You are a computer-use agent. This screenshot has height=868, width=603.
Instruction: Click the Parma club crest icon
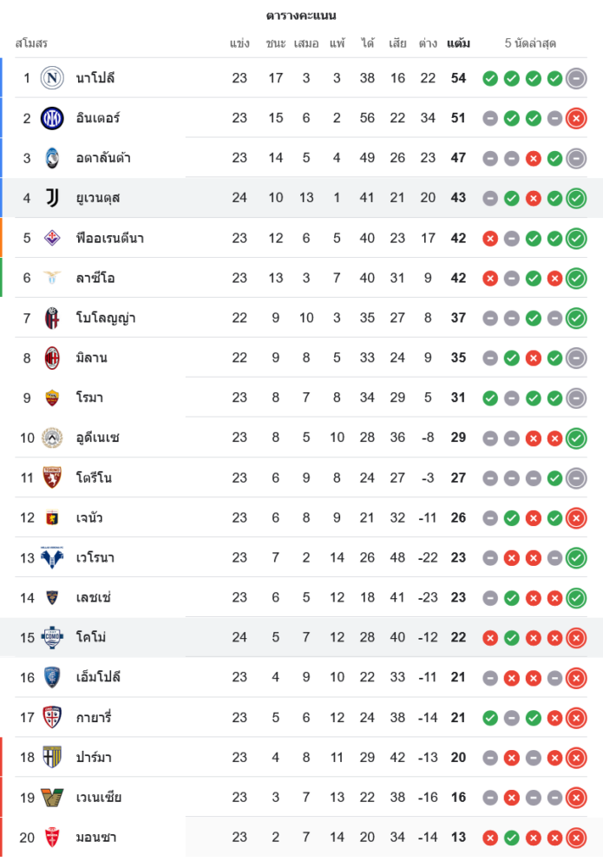pos(52,757)
